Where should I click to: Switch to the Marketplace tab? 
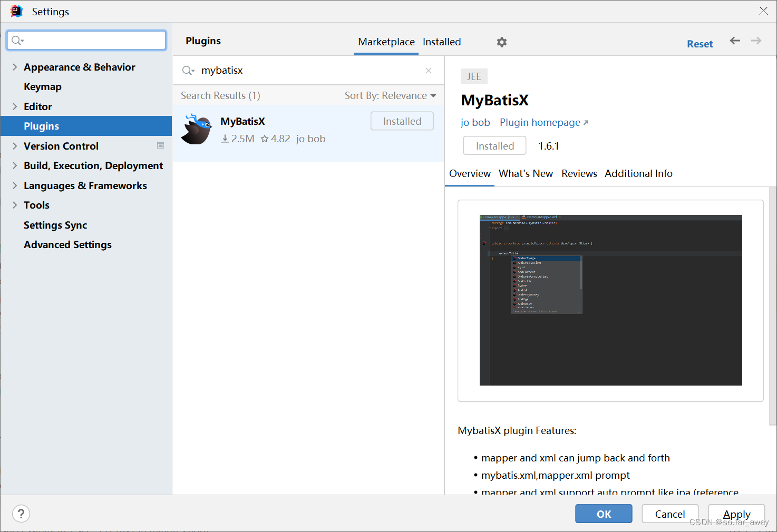point(386,42)
